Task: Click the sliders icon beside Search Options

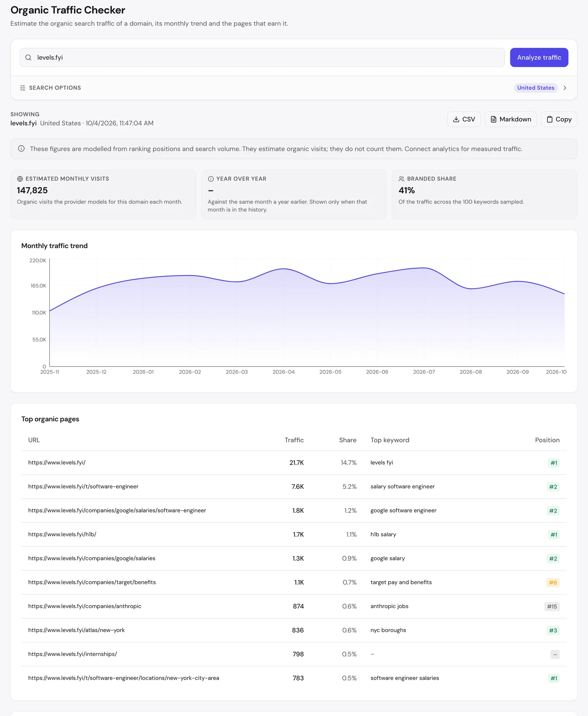Action: (x=22, y=88)
